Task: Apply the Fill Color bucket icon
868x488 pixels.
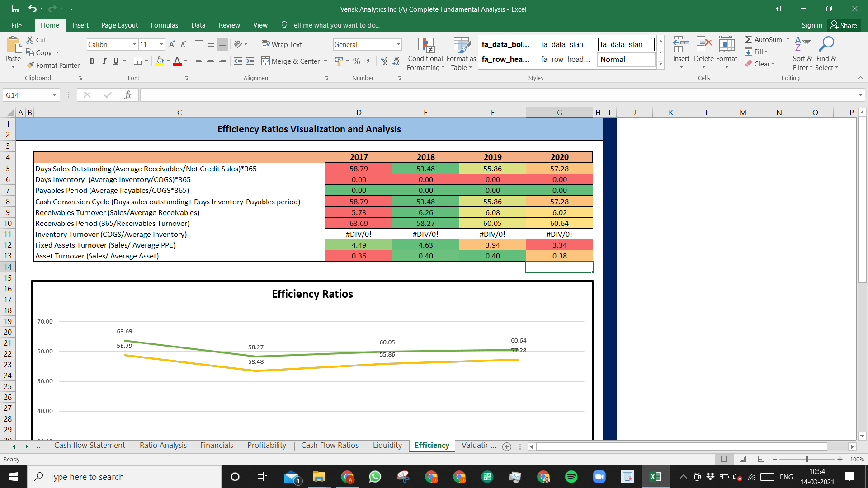Action: tap(160, 61)
